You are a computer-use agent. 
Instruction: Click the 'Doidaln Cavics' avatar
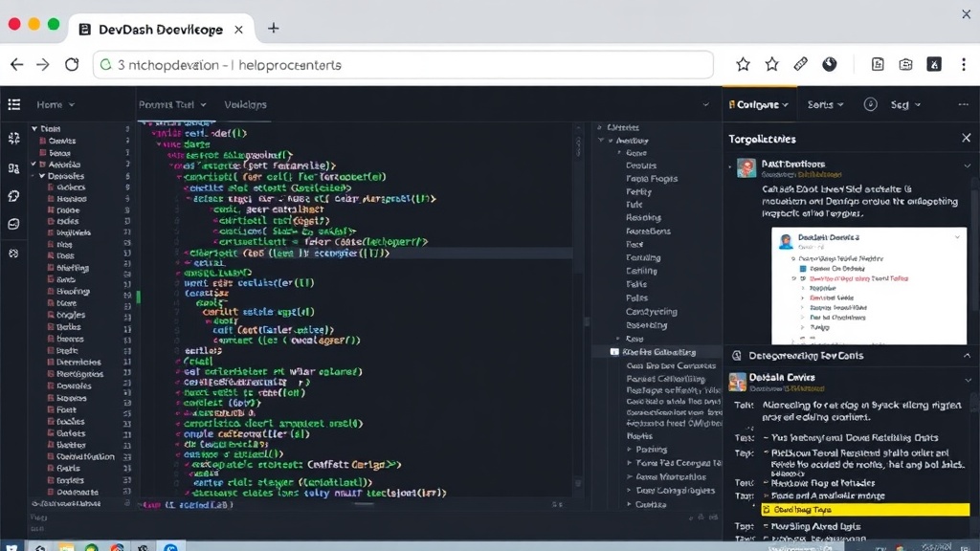click(738, 381)
